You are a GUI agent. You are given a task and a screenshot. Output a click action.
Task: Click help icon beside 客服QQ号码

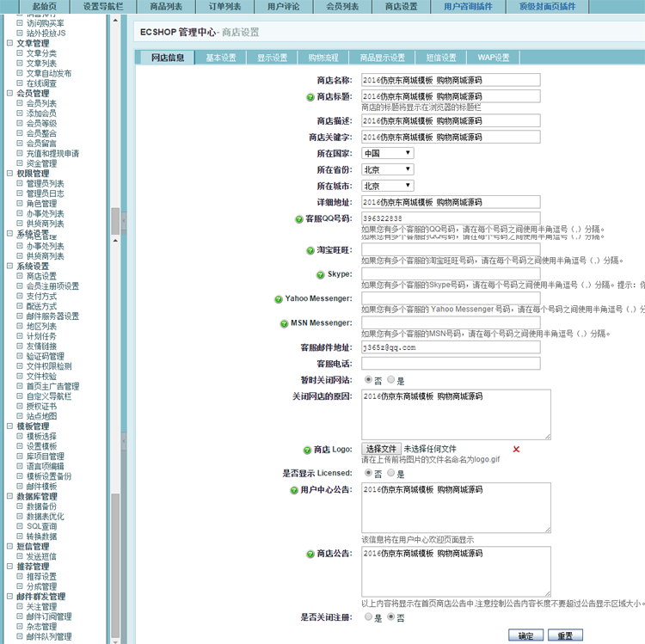(299, 219)
